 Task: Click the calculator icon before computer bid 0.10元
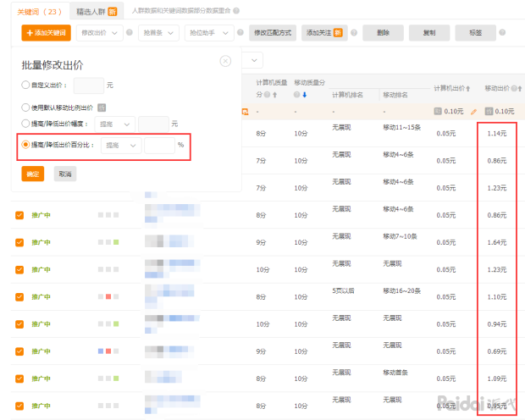click(x=438, y=111)
